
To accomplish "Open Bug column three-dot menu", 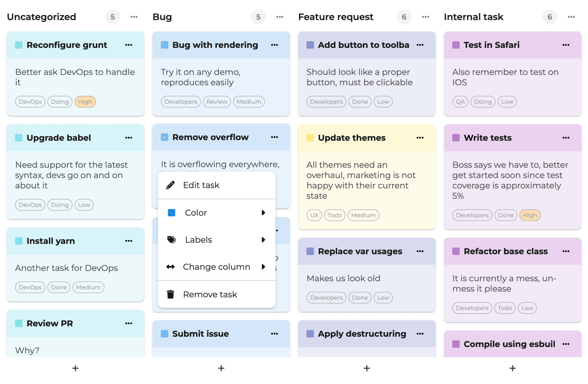I will point(280,17).
